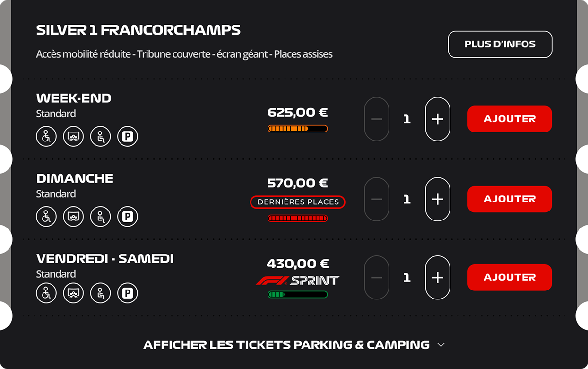The height and width of the screenshot is (369, 588).
Task: Decrease Dimanche ticket quantity with minus
Action: pos(377,199)
